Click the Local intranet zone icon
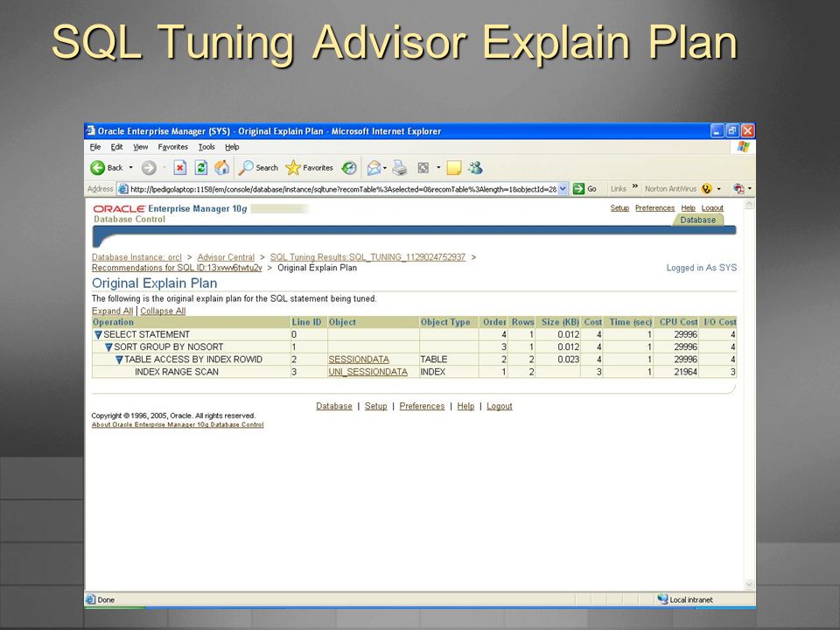 662,599
